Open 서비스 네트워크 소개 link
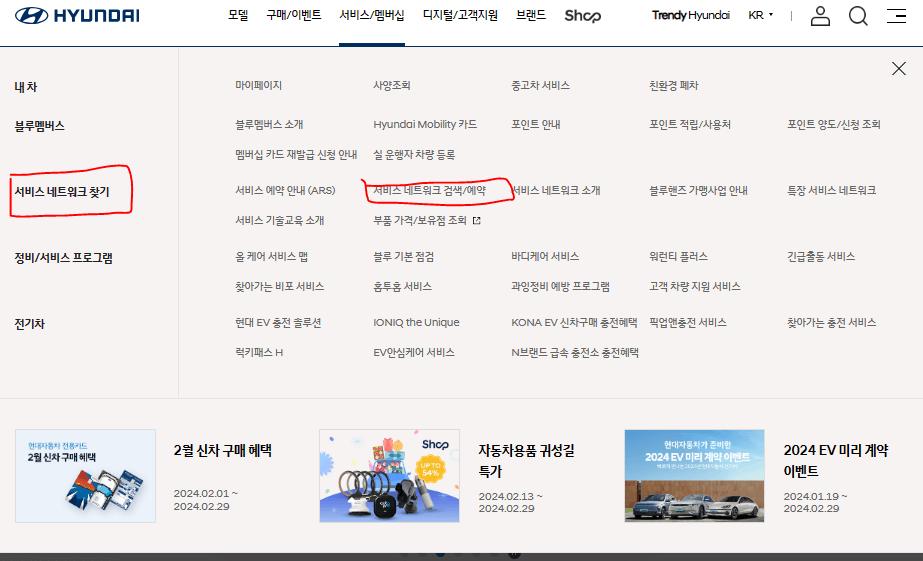 coord(556,190)
